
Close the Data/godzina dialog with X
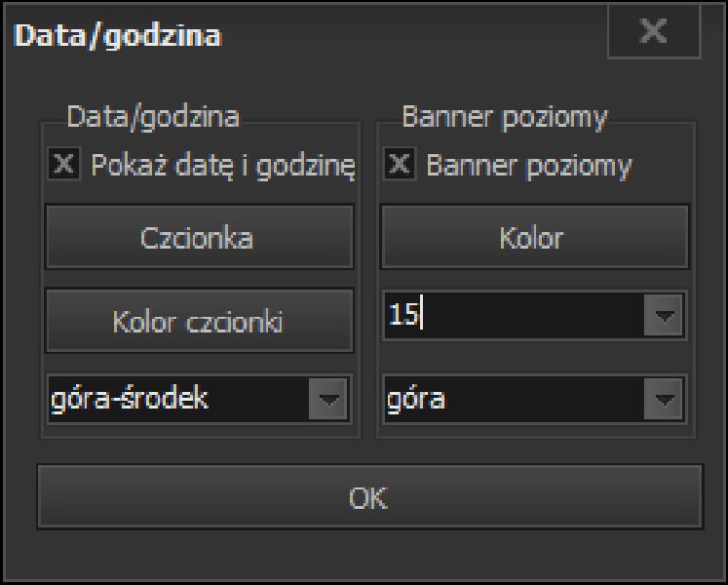click(654, 31)
